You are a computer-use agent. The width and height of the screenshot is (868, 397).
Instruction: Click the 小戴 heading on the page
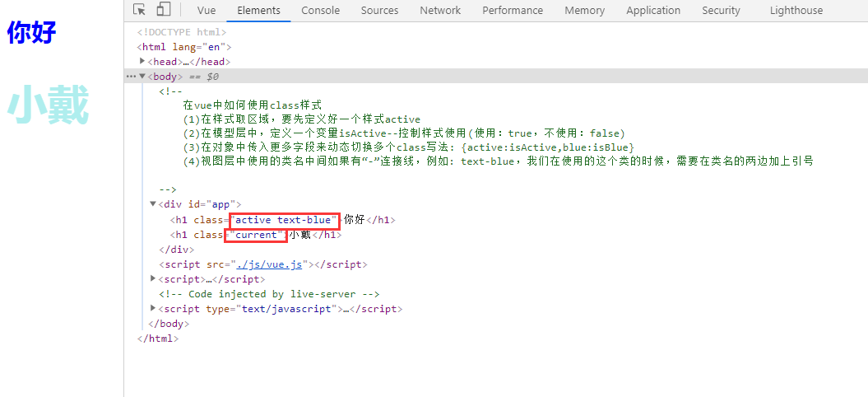(x=48, y=107)
